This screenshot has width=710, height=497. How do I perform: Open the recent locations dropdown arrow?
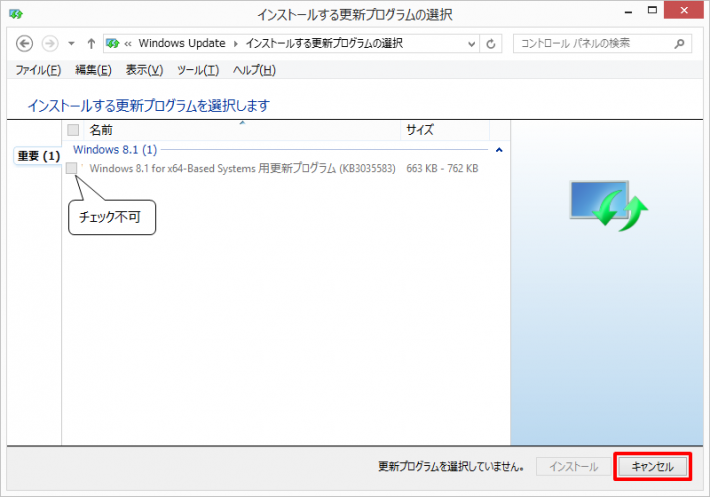point(71,44)
